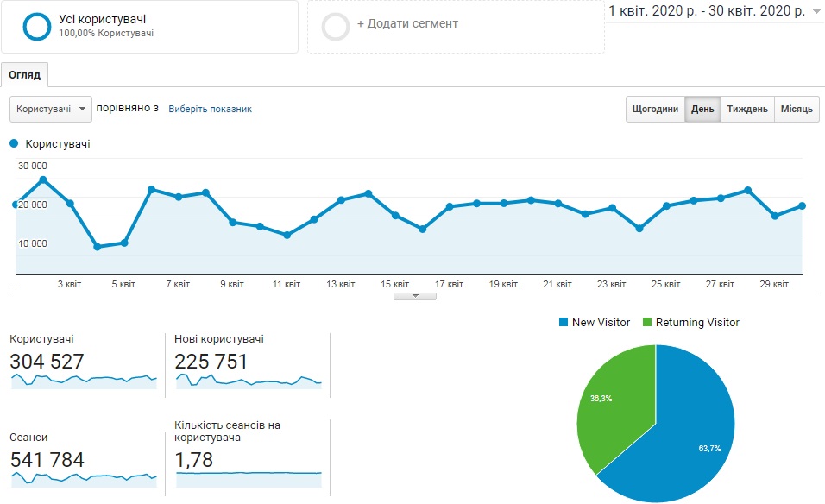This screenshot has height=504, width=825.
Task: Click the Користувачі sparkline under 304 527
Action: (x=85, y=381)
